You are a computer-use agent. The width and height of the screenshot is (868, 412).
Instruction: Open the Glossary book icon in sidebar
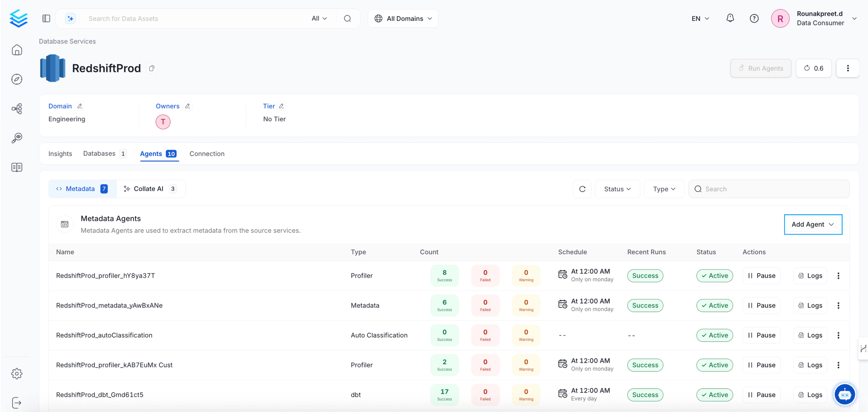pyautogui.click(x=17, y=167)
